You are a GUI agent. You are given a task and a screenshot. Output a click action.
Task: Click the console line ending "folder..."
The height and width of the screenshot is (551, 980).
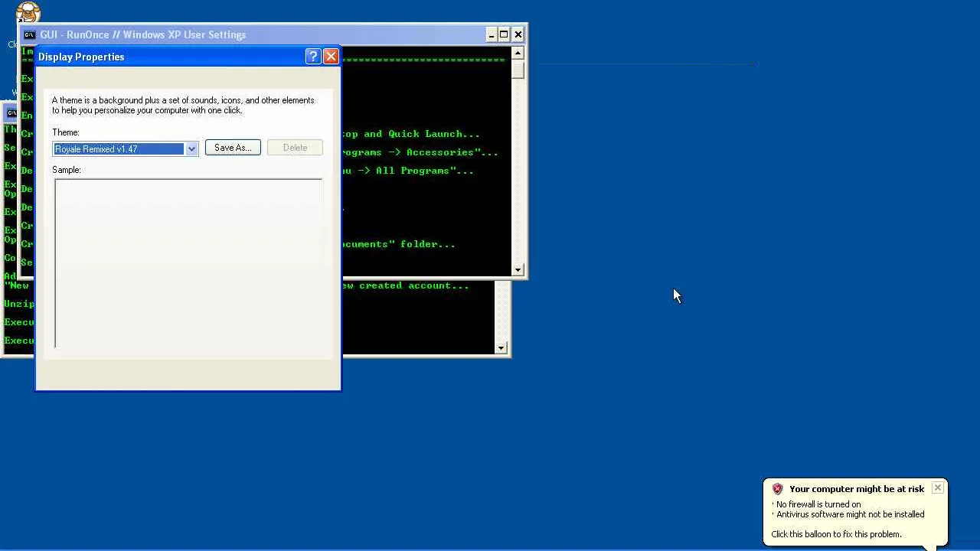click(x=399, y=244)
